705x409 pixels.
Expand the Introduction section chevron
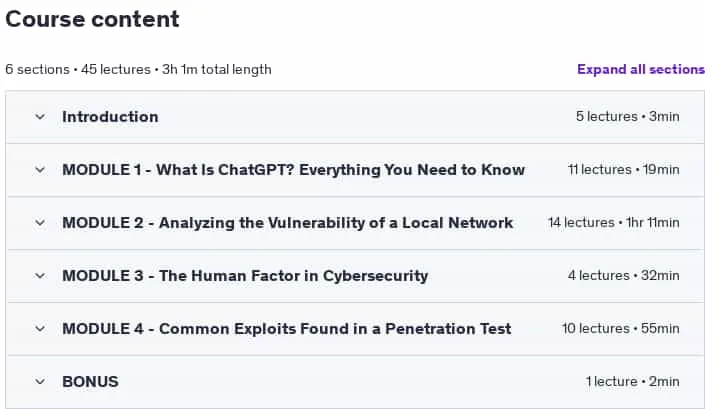click(40, 117)
